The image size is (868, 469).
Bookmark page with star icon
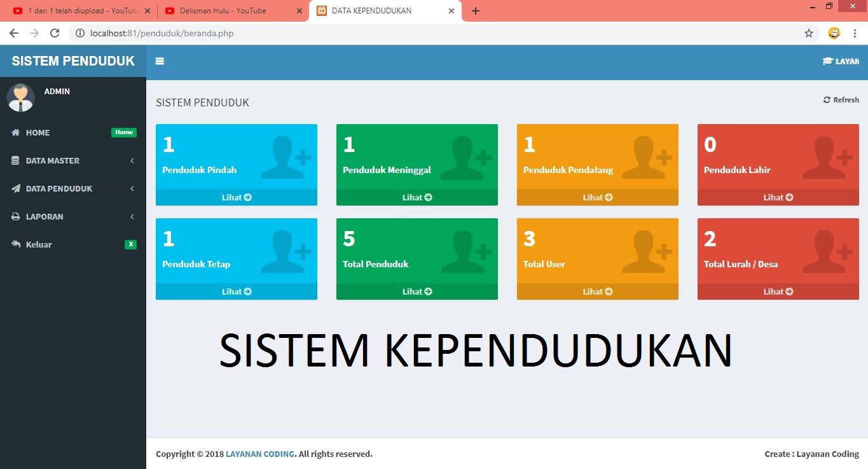[809, 33]
